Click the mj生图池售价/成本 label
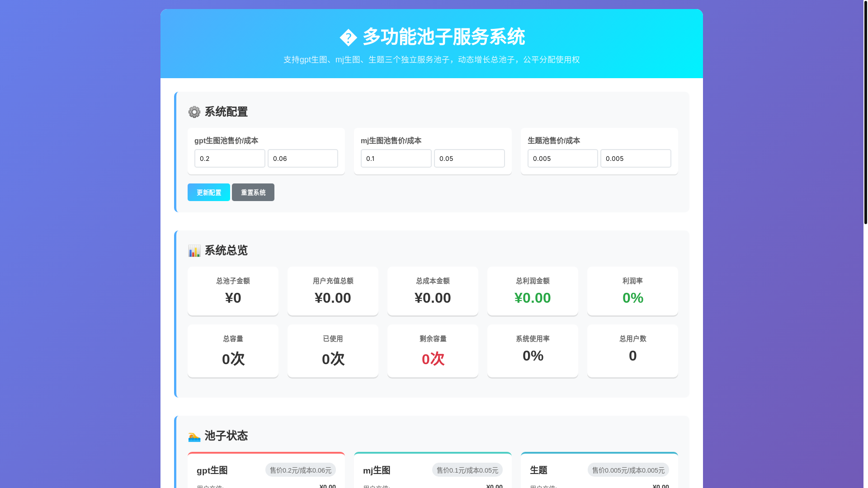The height and width of the screenshot is (488, 868). pos(391,141)
